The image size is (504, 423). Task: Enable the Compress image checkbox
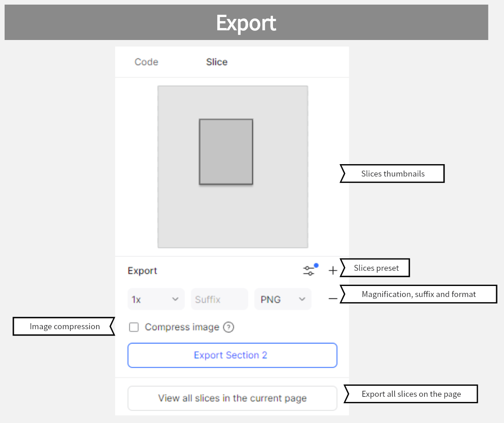[x=134, y=327]
